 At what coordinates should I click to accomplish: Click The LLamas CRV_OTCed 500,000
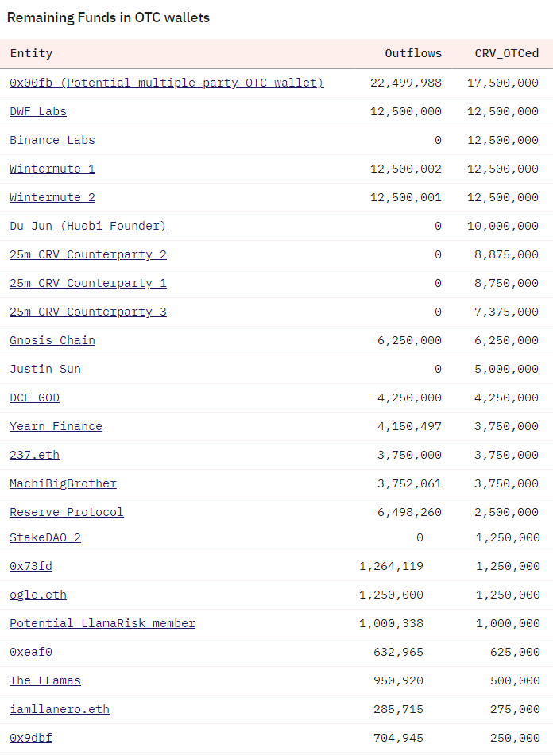[x=515, y=680]
